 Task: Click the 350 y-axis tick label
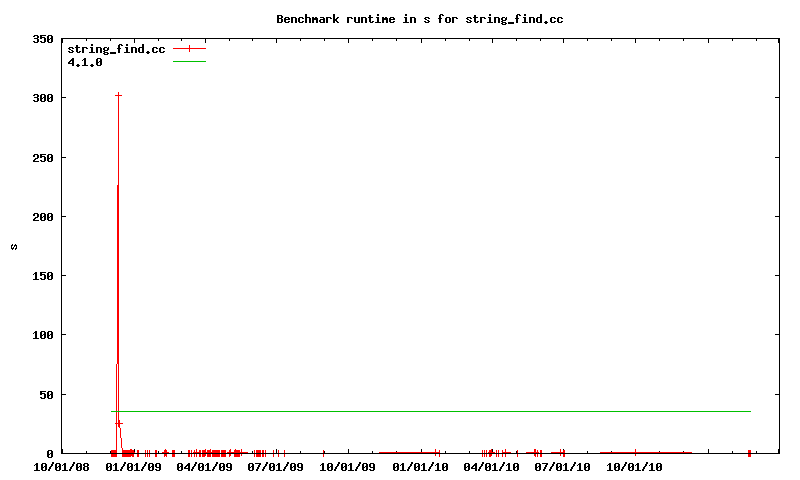click(x=42, y=39)
